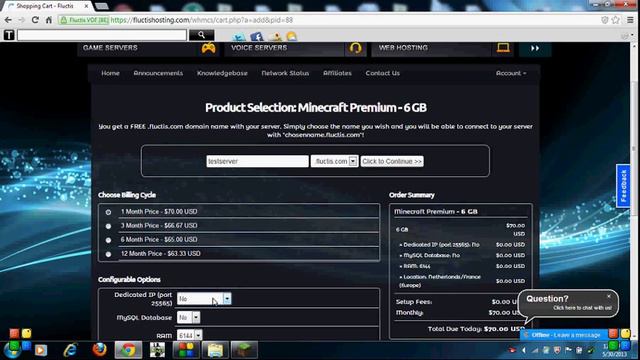This screenshot has width=640, height=360.
Task: Close the Question chat bubble
Action: pyautogui.click(x=609, y=296)
